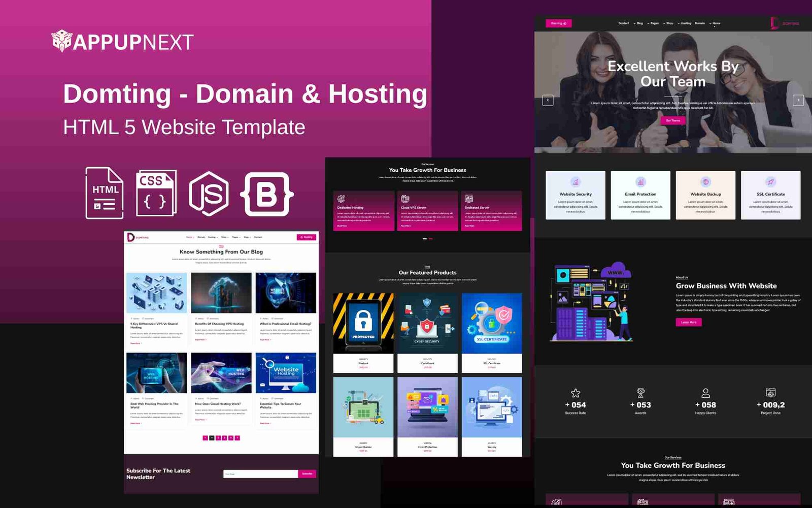Open Hosting dropdown in blog page navigation
This screenshot has height=508, width=812.
[212, 237]
